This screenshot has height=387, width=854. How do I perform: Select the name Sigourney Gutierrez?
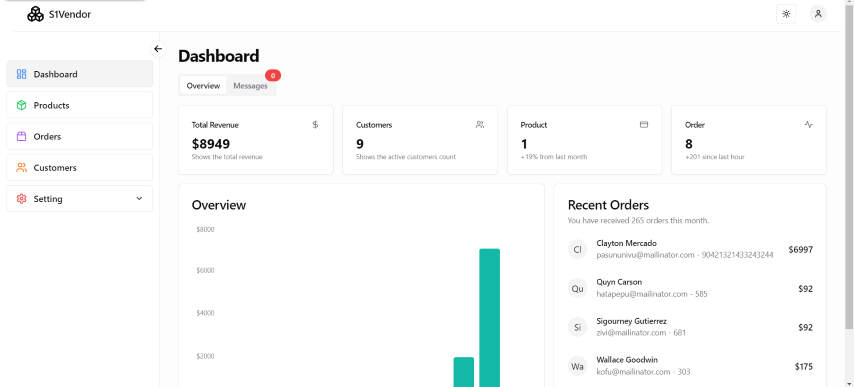click(x=631, y=321)
